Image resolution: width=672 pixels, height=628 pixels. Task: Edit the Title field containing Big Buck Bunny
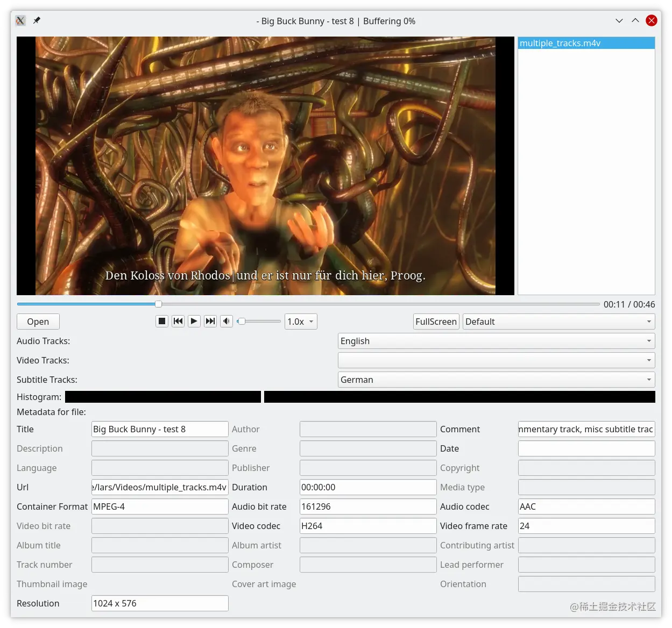point(159,429)
